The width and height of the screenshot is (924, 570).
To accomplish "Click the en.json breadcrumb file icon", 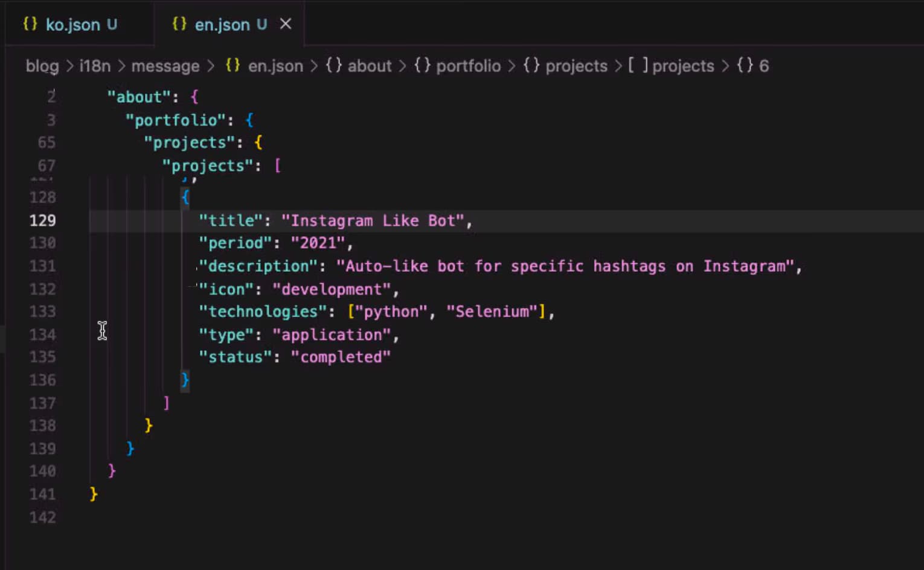I will coord(233,65).
